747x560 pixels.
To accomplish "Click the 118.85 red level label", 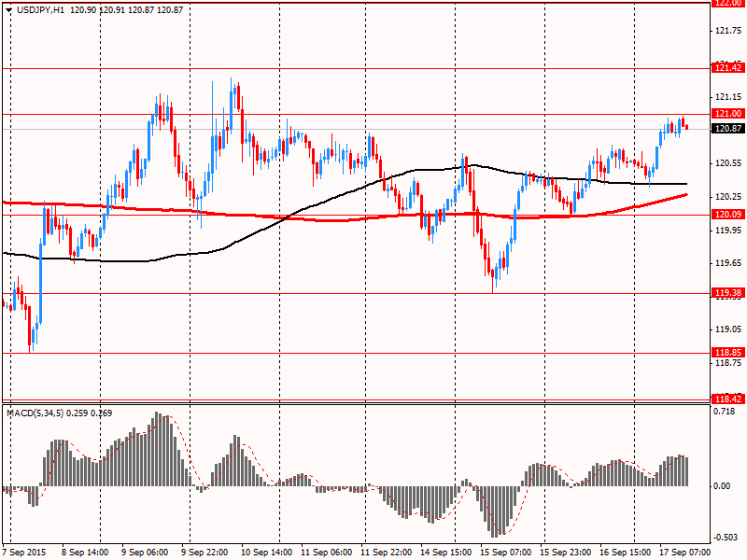I will (728, 353).
